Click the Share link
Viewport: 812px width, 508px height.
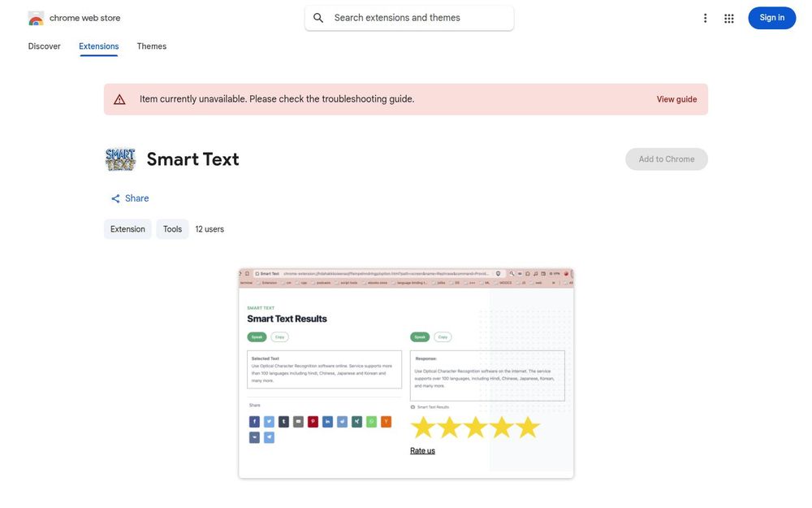pyautogui.click(x=130, y=198)
